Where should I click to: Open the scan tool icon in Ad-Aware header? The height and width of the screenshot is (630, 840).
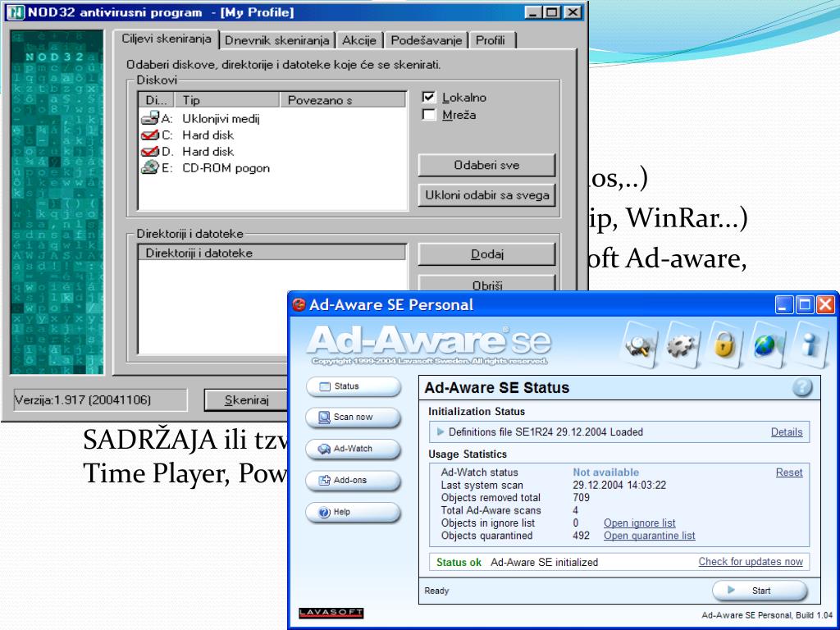pos(641,345)
